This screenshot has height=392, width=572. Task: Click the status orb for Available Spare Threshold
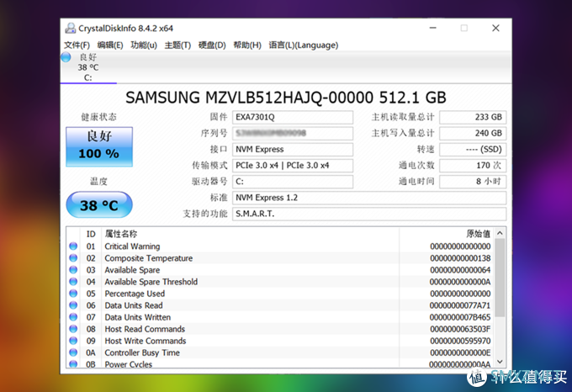[x=73, y=282]
